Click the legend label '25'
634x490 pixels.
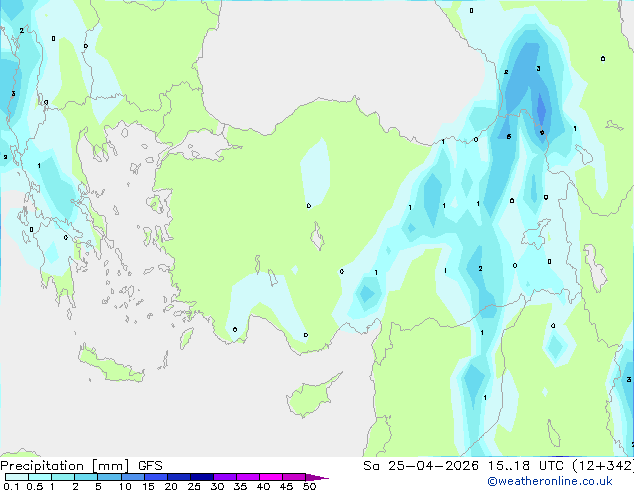[x=194, y=486]
